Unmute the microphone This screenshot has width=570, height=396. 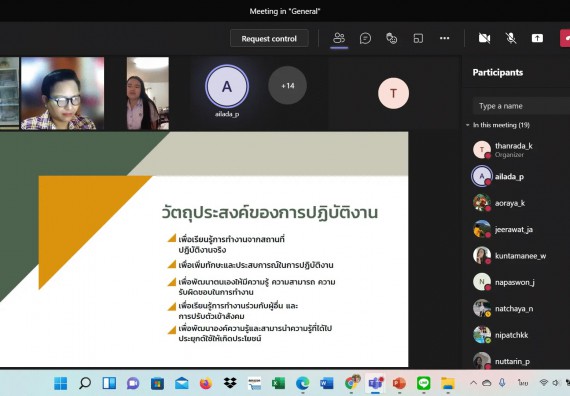point(511,38)
